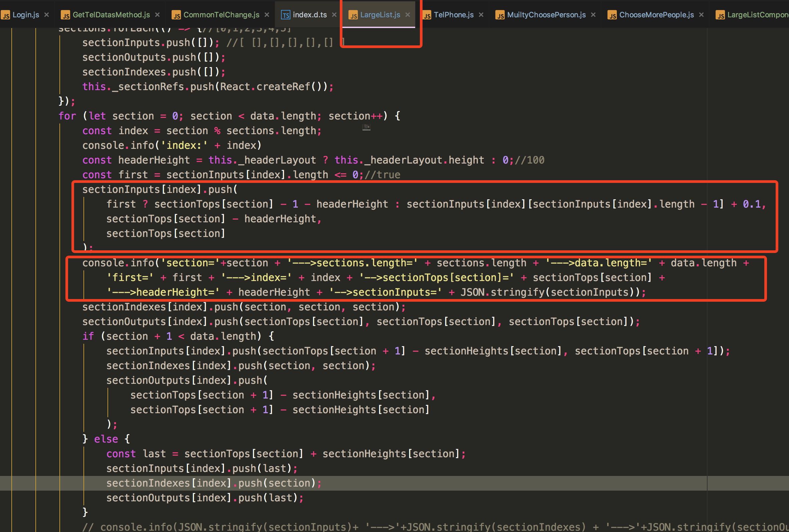
Task: Close the Login.js tab
Action: (x=47, y=15)
